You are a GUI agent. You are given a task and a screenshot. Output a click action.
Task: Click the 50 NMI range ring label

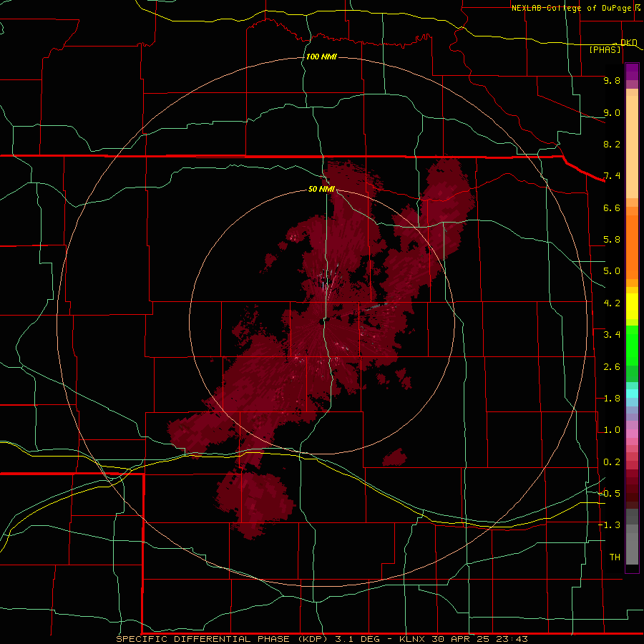point(321,189)
